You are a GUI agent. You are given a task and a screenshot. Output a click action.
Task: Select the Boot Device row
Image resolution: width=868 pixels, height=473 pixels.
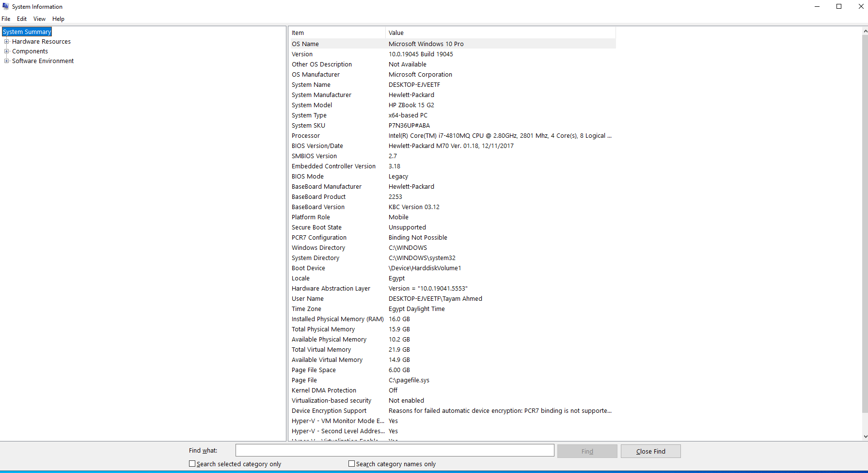tap(452, 268)
